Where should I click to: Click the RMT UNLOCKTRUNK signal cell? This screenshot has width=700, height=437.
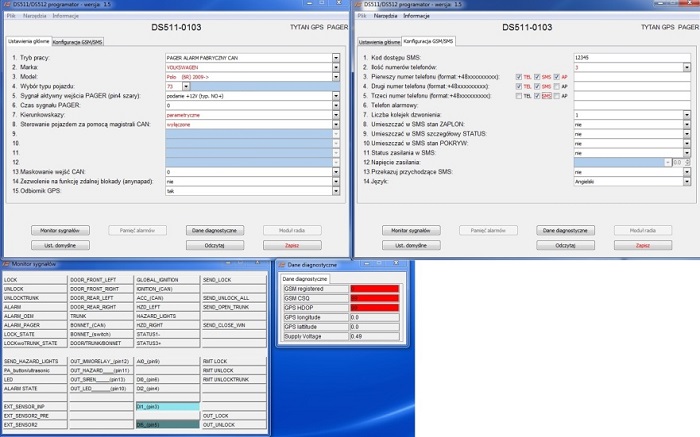click(x=233, y=379)
